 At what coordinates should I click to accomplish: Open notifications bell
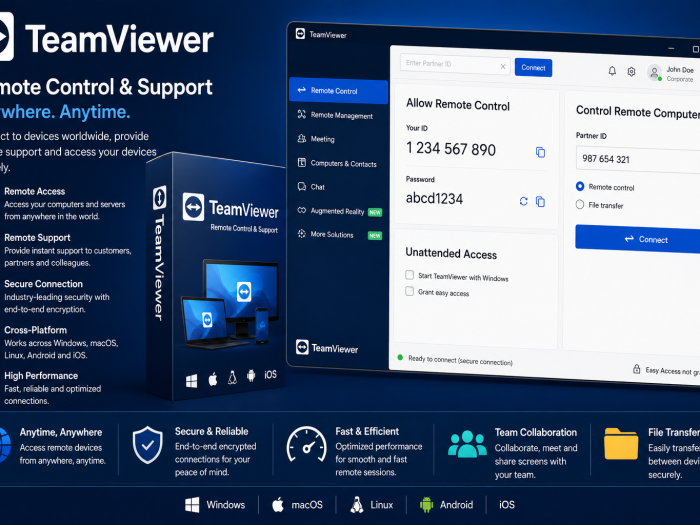click(612, 71)
